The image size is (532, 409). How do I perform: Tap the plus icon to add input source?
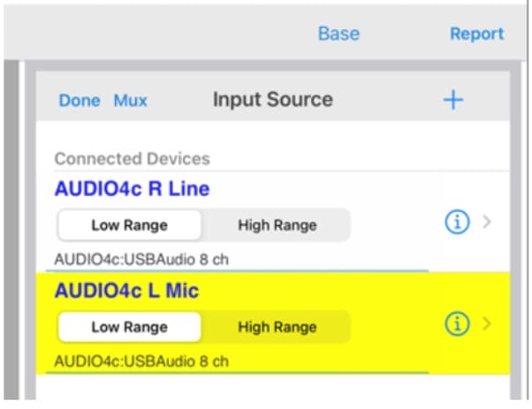(x=452, y=100)
